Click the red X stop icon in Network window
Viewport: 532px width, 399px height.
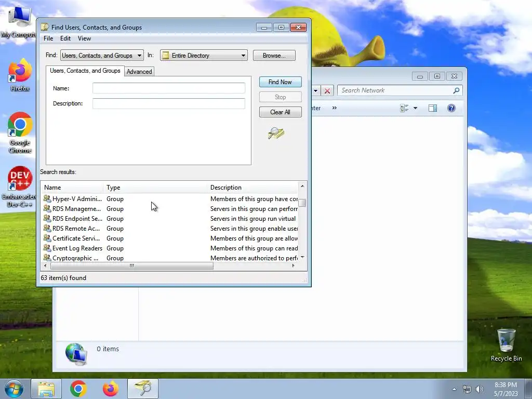327,90
